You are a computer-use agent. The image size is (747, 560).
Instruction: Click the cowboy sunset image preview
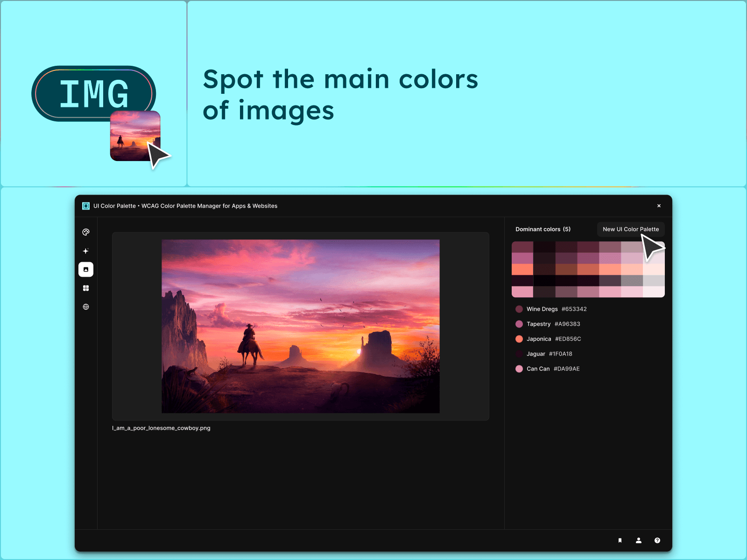301,326
